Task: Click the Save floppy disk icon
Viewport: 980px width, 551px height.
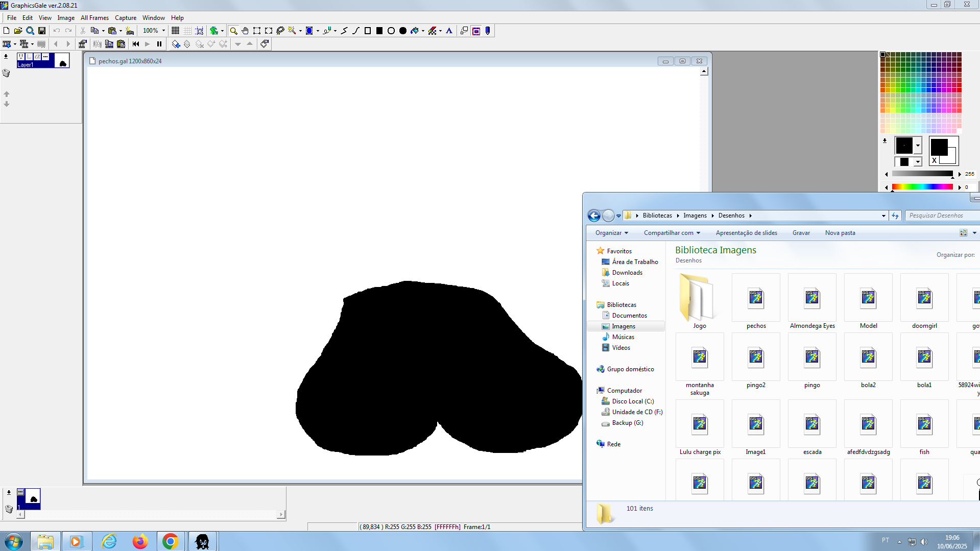Action: coord(42,31)
